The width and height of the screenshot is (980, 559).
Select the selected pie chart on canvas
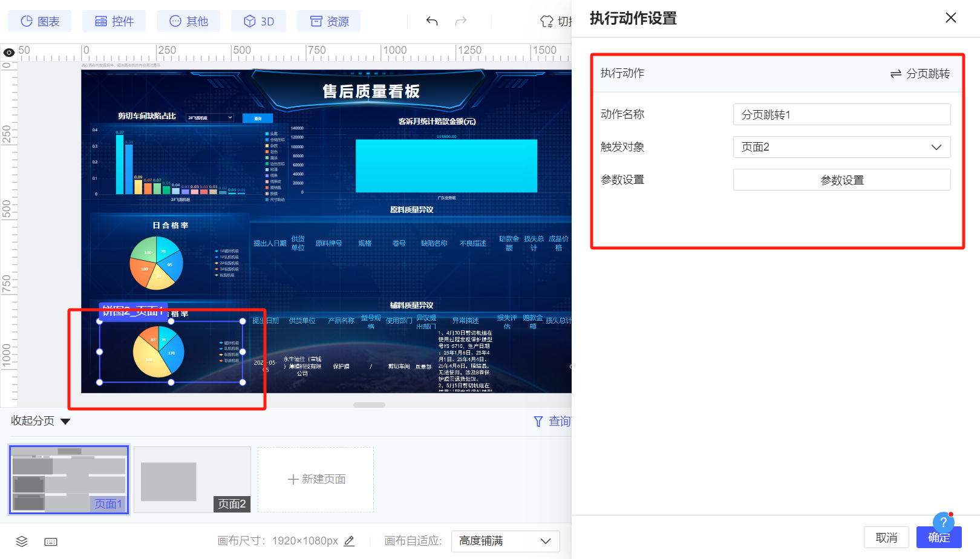point(171,351)
